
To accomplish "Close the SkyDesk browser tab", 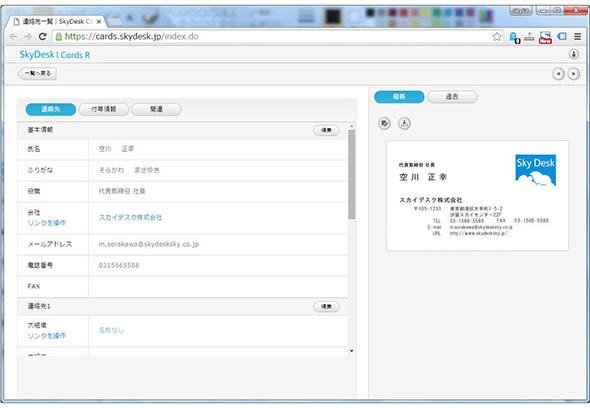I will pyautogui.click(x=99, y=22).
